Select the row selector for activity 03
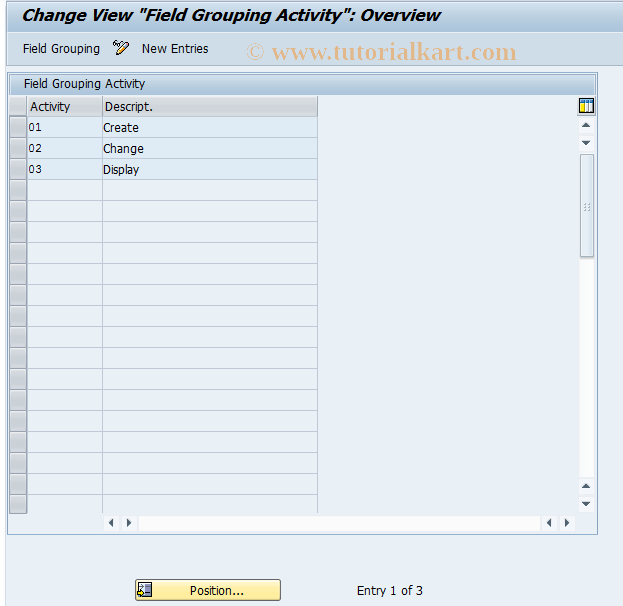The image size is (623, 606). [18, 169]
